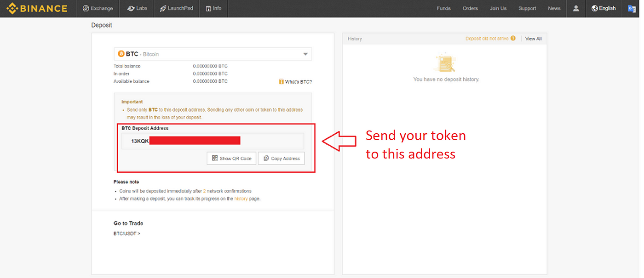Change language from English
The image size is (644, 278).
coord(604,8)
